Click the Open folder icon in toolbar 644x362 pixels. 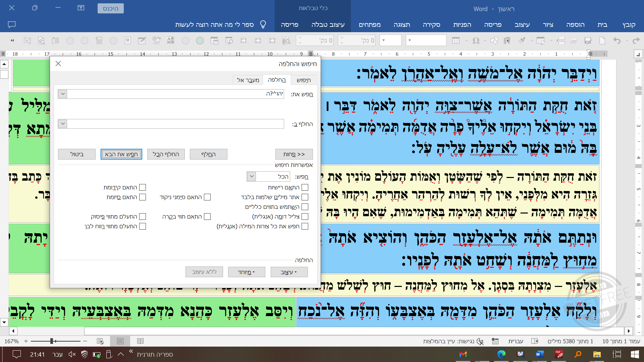coord(573,41)
